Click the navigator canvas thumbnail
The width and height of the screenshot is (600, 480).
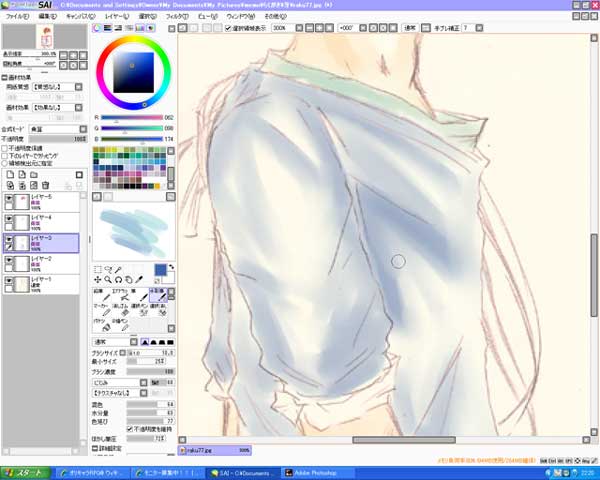(45, 36)
